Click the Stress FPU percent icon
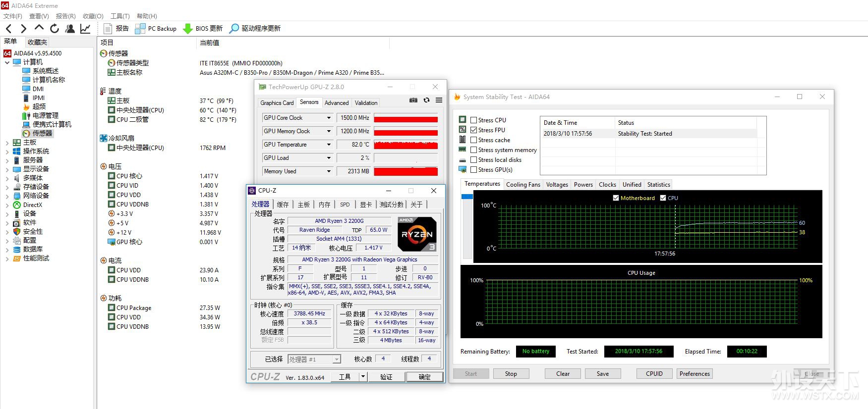The width and height of the screenshot is (868, 409). (x=463, y=129)
